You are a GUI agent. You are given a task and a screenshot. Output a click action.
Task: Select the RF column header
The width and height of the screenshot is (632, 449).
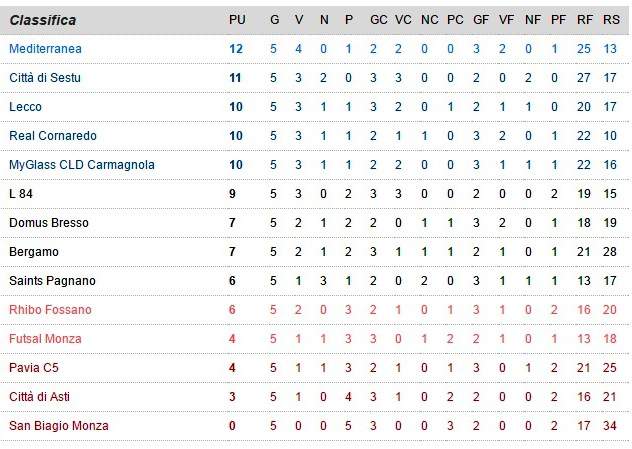[585, 20]
